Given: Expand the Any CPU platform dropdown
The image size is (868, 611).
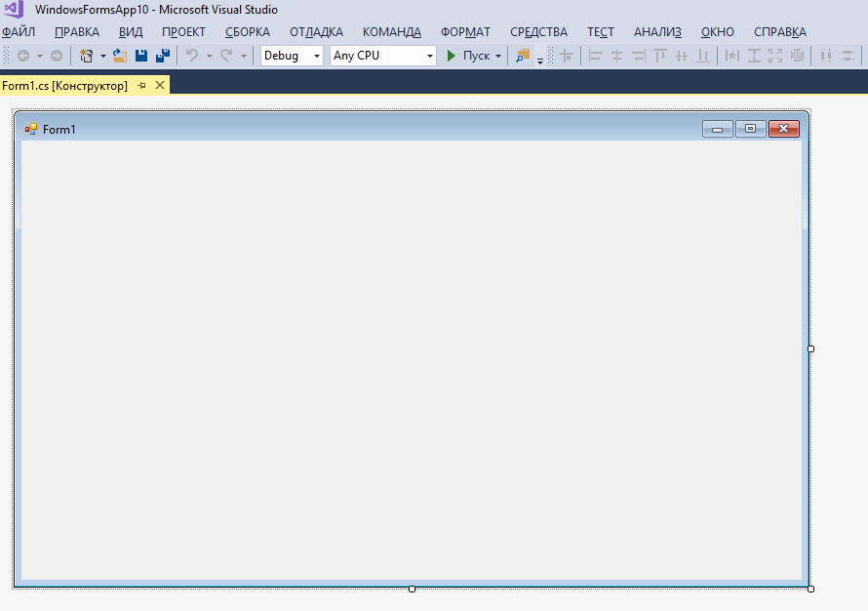Looking at the screenshot, I should [383, 56].
